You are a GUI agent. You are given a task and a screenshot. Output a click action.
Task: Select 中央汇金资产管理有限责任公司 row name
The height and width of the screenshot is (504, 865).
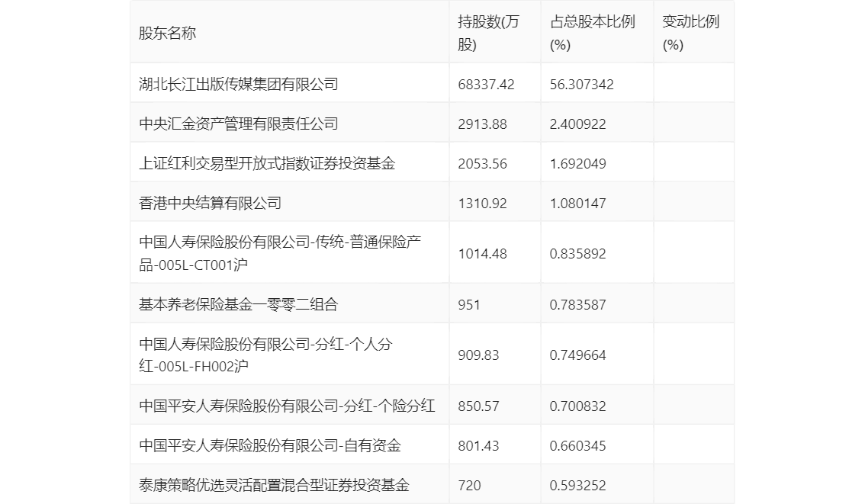238,124
